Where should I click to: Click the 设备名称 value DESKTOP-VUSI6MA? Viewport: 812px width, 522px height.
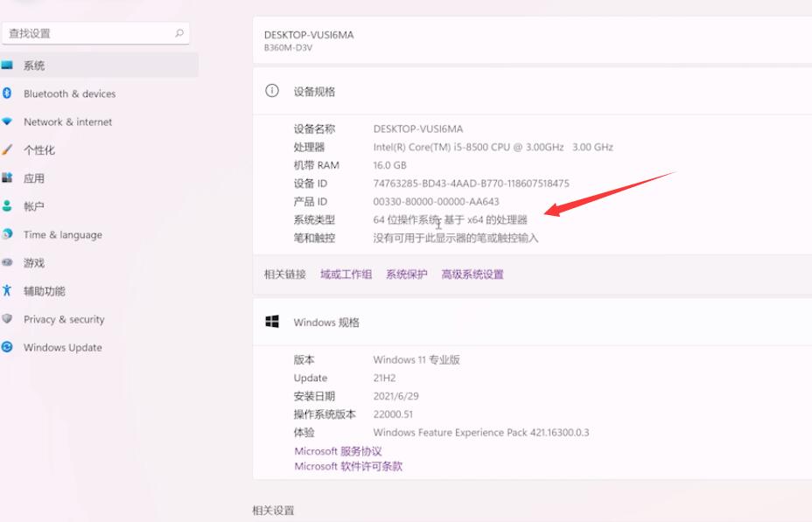click(x=418, y=129)
